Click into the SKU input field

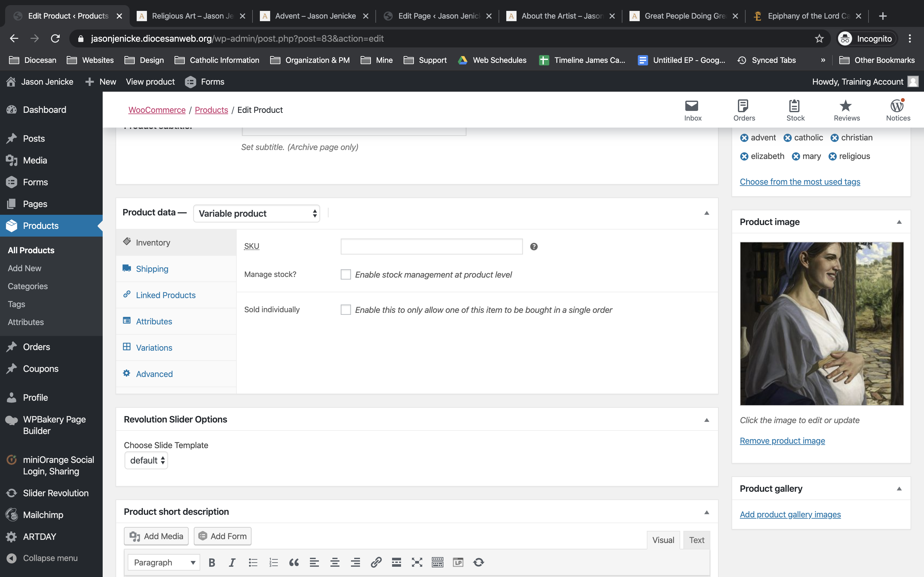tap(431, 247)
